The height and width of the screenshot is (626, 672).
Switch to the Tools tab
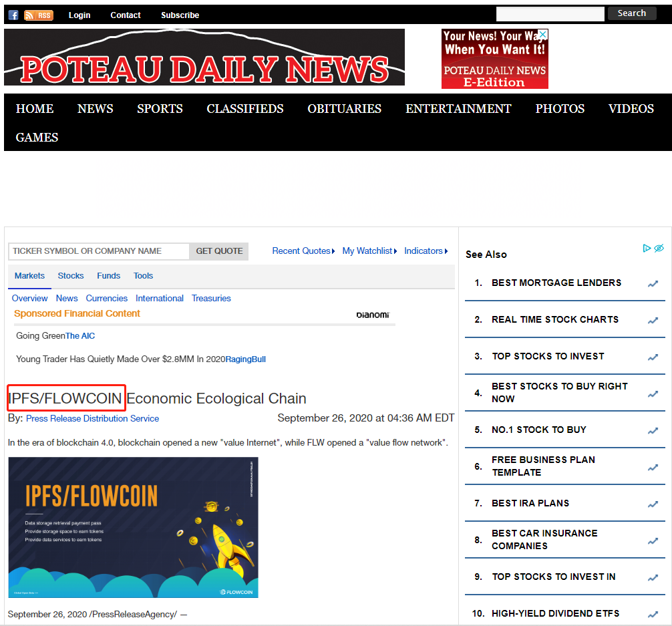point(143,276)
